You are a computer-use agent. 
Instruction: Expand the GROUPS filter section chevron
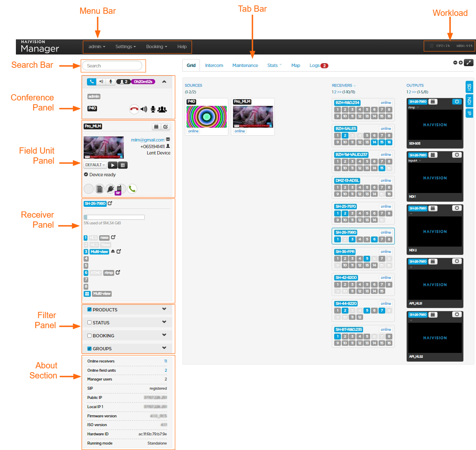point(164,348)
